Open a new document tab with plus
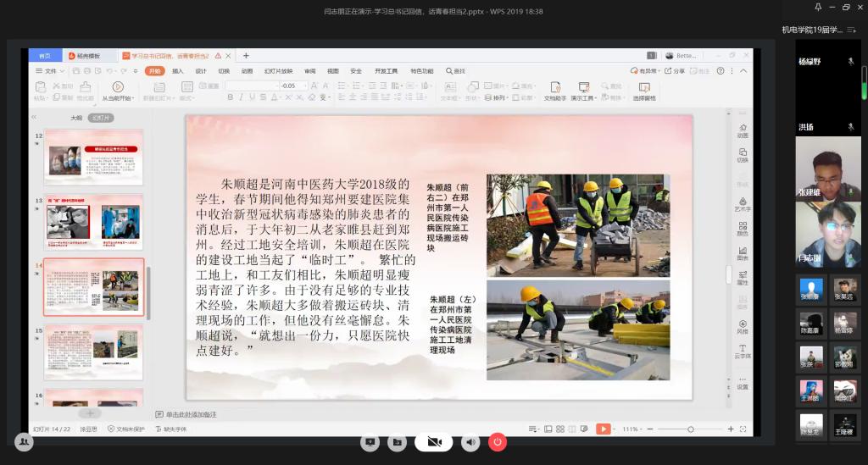Image resolution: width=868 pixels, height=465 pixels. 246,55
